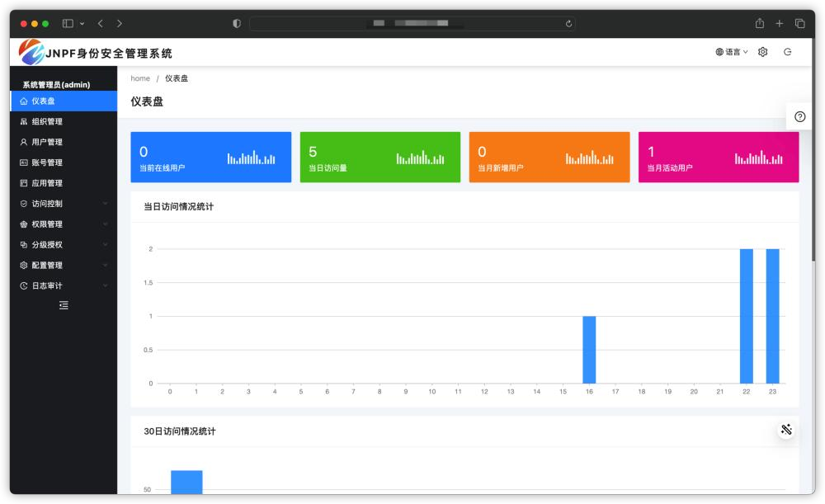The height and width of the screenshot is (504, 825).
Task: Click the Safari address bar
Action: (x=412, y=23)
